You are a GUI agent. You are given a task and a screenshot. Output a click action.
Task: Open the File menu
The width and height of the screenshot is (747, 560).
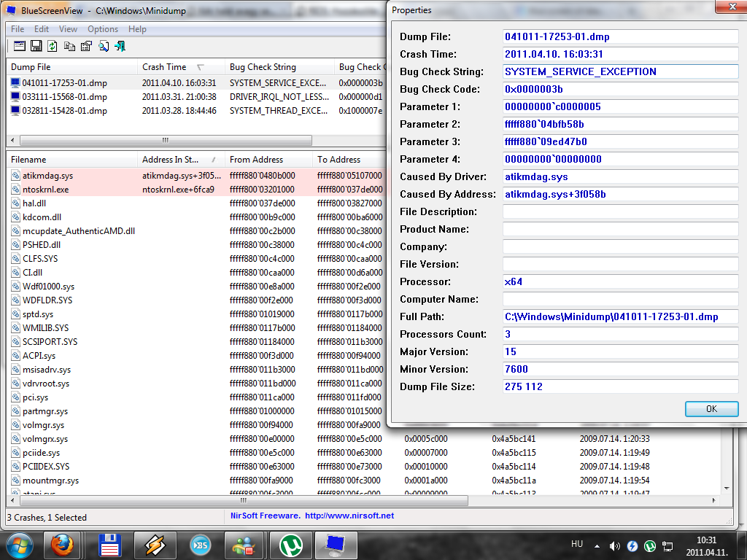click(18, 29)
